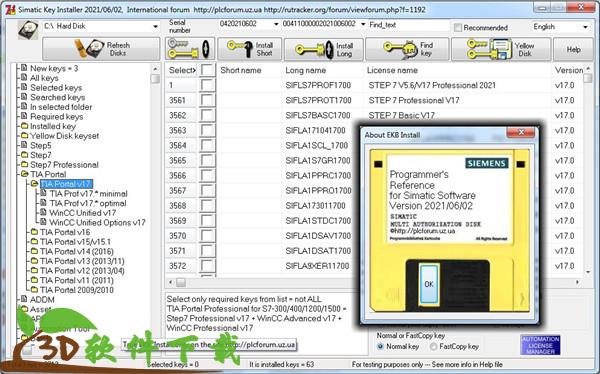Enable the Recommended checkbox
This screenshot has height=374, width=600.
pyautogui.click(x=458, y=28)
